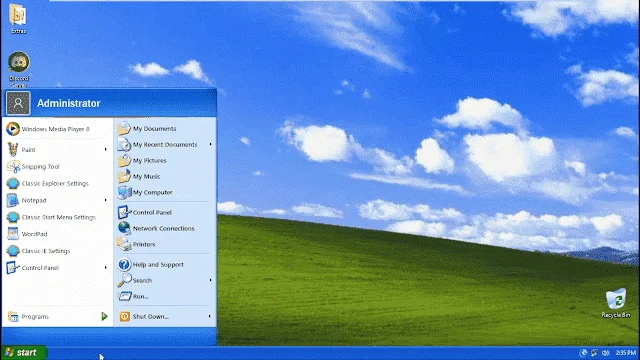This screenshot has height=360, width=640.
Task: Click the Run... icon
Action: pyautogui.click(x=124, y=296)
